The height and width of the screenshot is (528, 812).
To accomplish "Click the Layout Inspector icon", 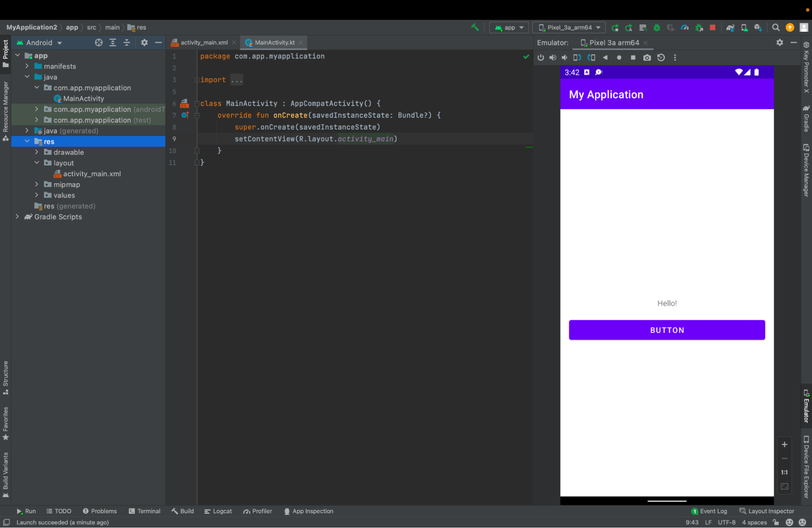I will pyautogui.click(x=742, y=511).
